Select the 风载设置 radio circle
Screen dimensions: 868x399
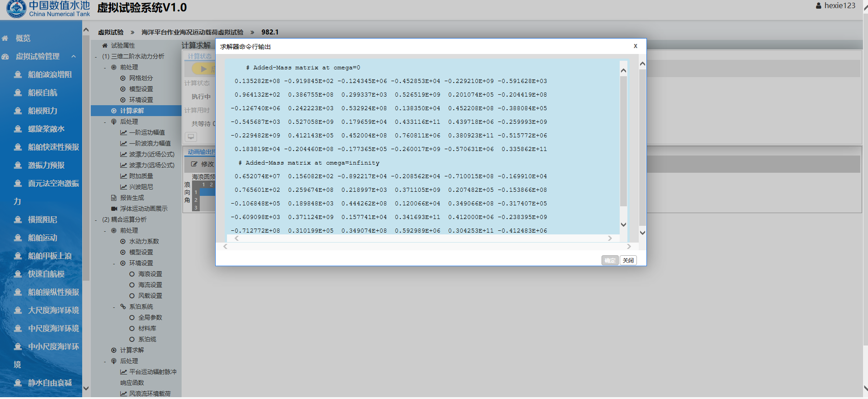click(132, 296)
